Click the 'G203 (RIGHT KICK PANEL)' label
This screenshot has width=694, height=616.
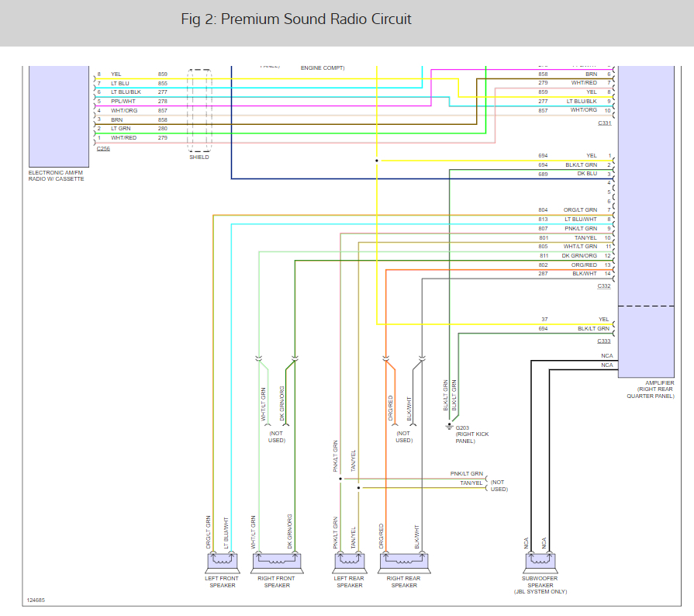pyautogui.click(x=471, y=434)
